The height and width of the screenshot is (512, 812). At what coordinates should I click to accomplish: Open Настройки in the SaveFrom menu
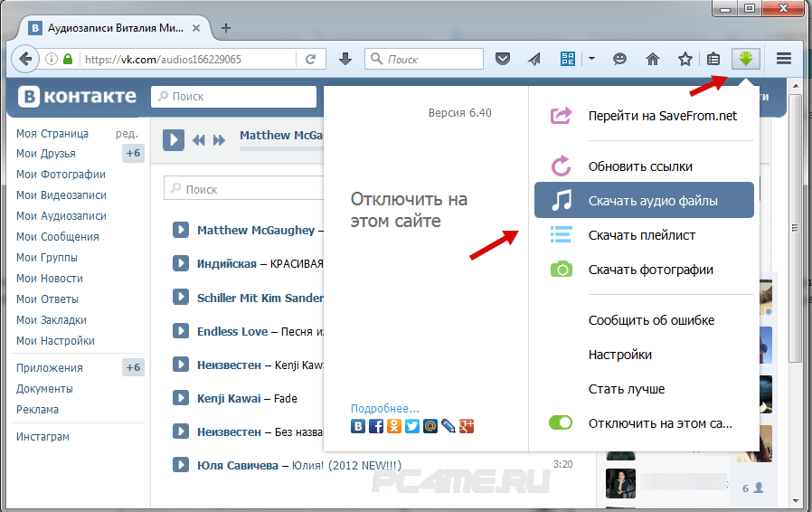pyautogui.click(x=619, y=355)
